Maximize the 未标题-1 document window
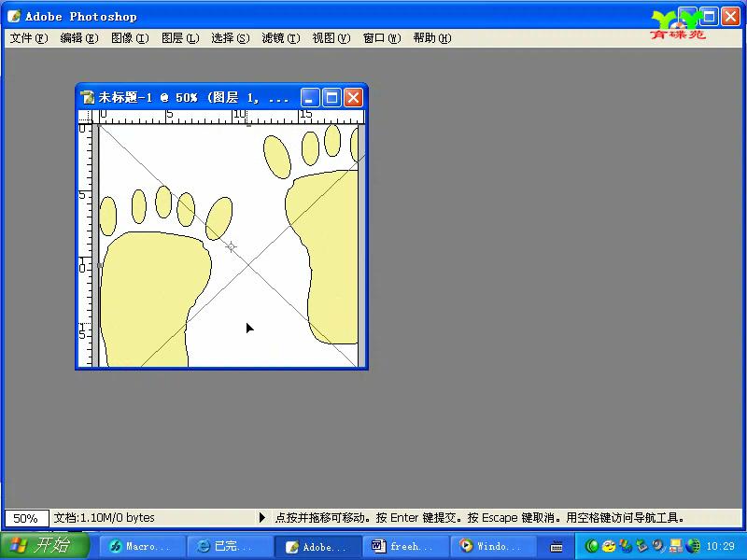This screenshot has width=747, height=560. coord(331,98)
